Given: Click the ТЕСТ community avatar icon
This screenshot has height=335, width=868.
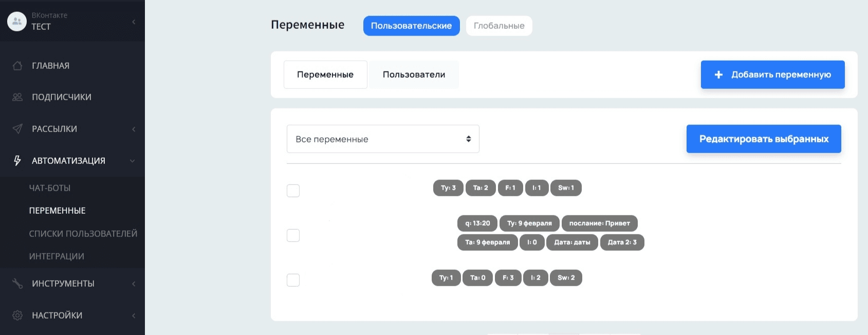Looking at the screenshot, I should (17, 21).
